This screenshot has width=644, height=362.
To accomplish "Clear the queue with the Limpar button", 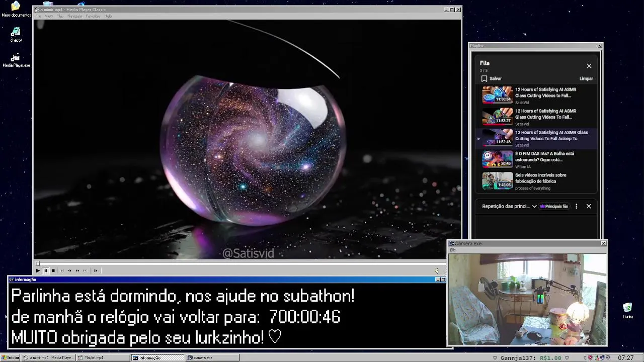I will [x=586, y=78].
